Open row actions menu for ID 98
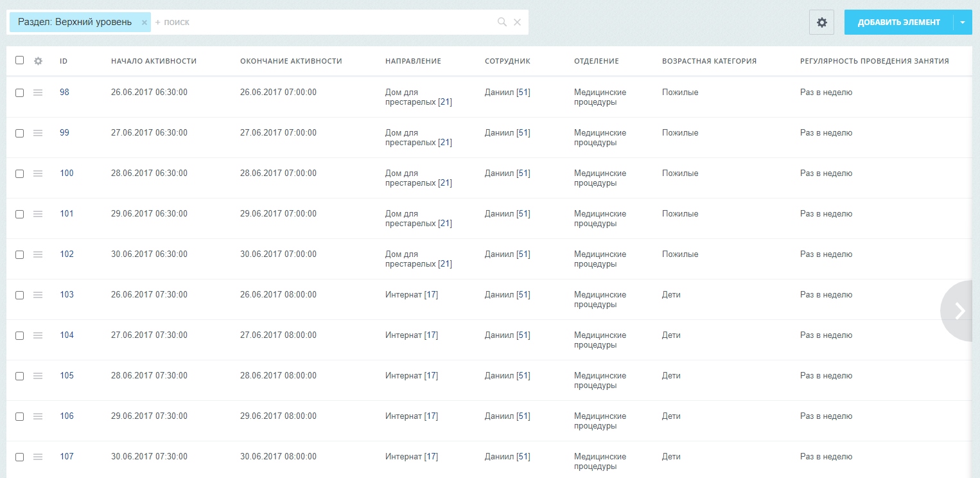Viewport: 980px width, 478px height. [x=38, y=93]
